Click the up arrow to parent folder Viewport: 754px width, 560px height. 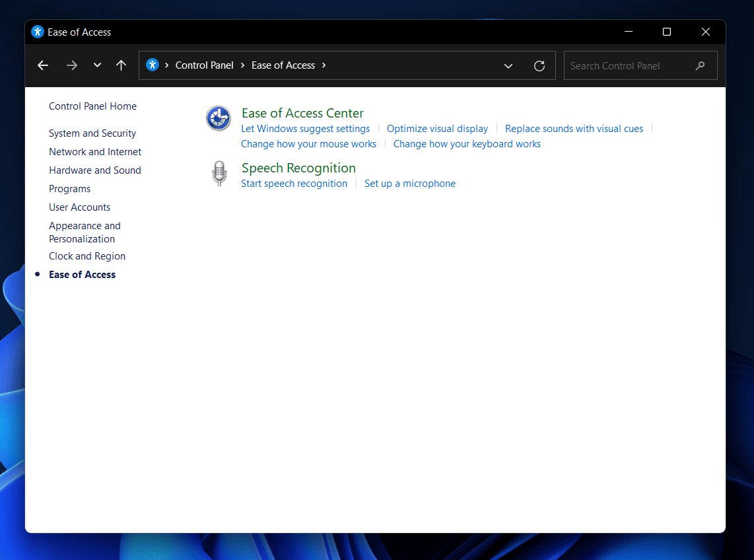[x=121, y=65]
